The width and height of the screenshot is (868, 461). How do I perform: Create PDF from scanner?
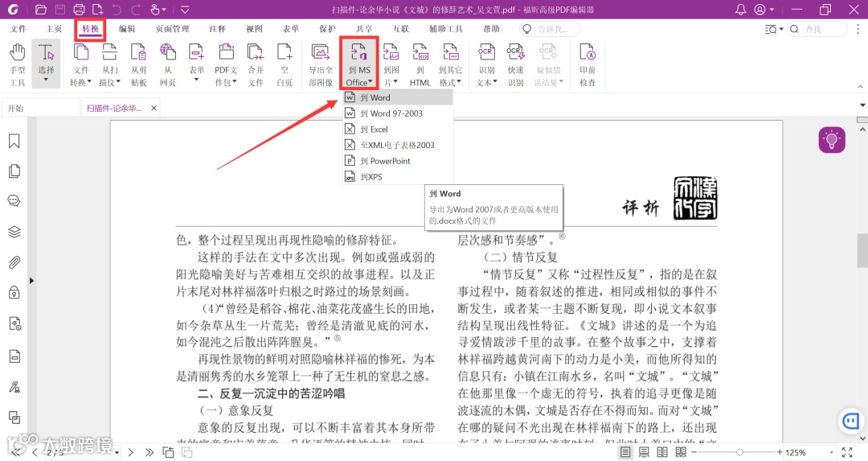coord(109,64)
